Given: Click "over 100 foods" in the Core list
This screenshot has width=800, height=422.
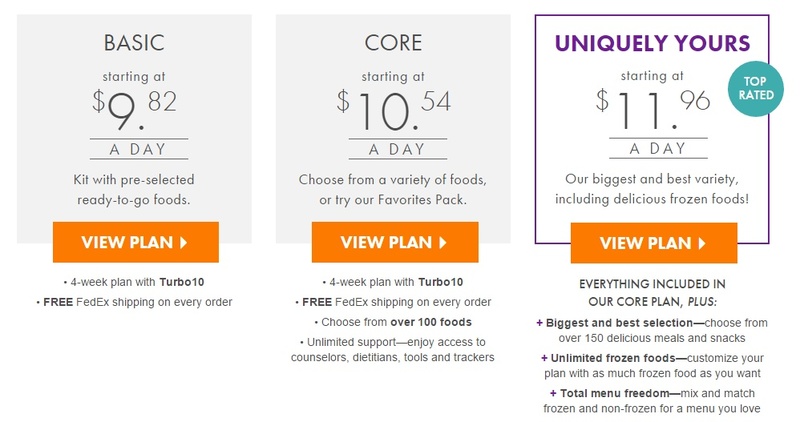Looking at the screenshot, I should (x=433, y=322).
